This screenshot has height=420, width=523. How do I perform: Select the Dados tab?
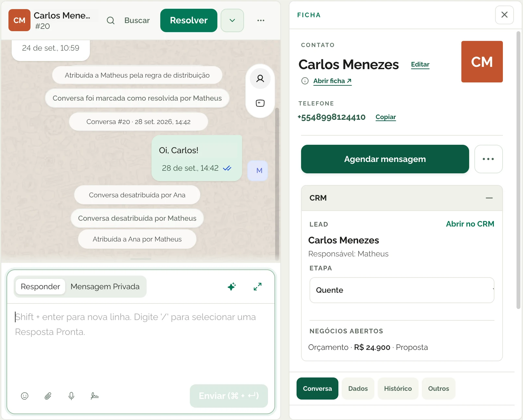coord(358,389)
